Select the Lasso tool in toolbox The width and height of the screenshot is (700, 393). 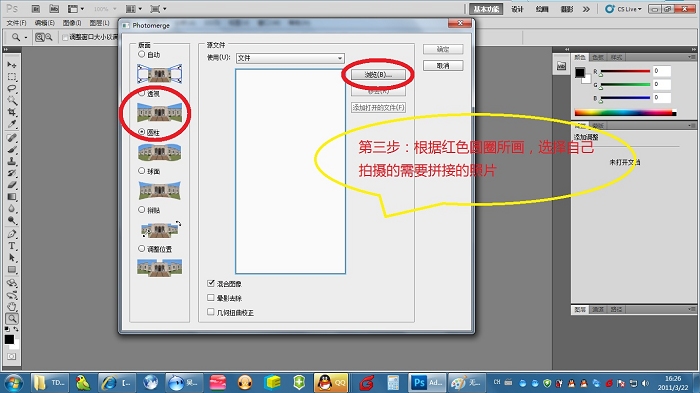[x=12, y=88]
